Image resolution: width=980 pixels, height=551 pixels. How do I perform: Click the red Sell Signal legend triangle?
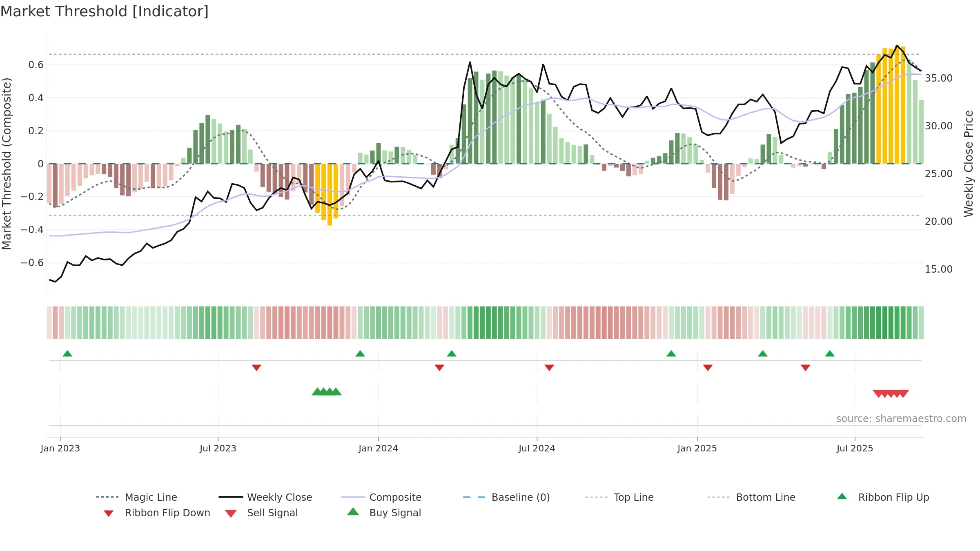click(x=231, y=513)
